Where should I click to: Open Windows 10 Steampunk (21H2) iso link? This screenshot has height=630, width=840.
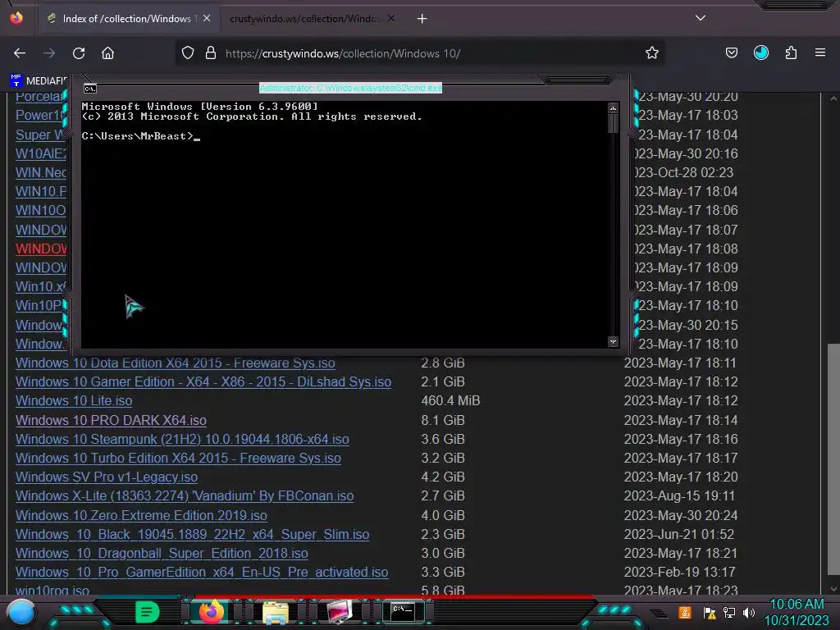[182, 440]
